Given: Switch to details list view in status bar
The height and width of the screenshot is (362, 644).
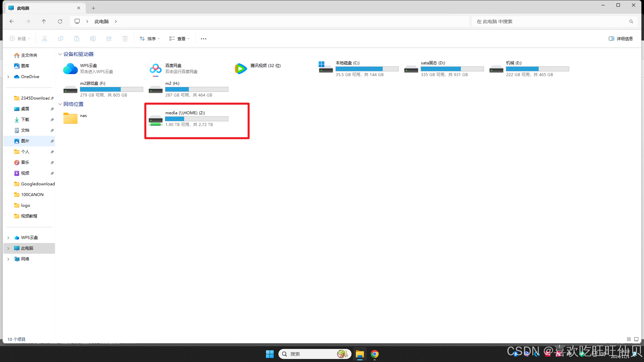Looking at the screenshot, I should 629,339.
